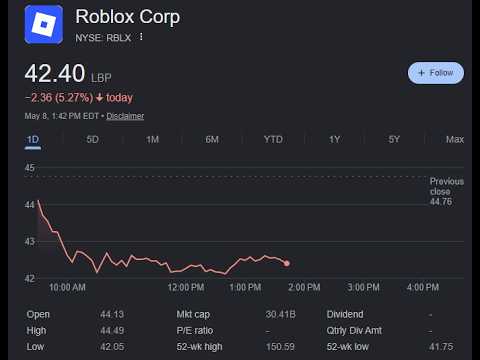Click the current price marker dot on chart
The image size is (480, 360).
[x=287, y=263]
